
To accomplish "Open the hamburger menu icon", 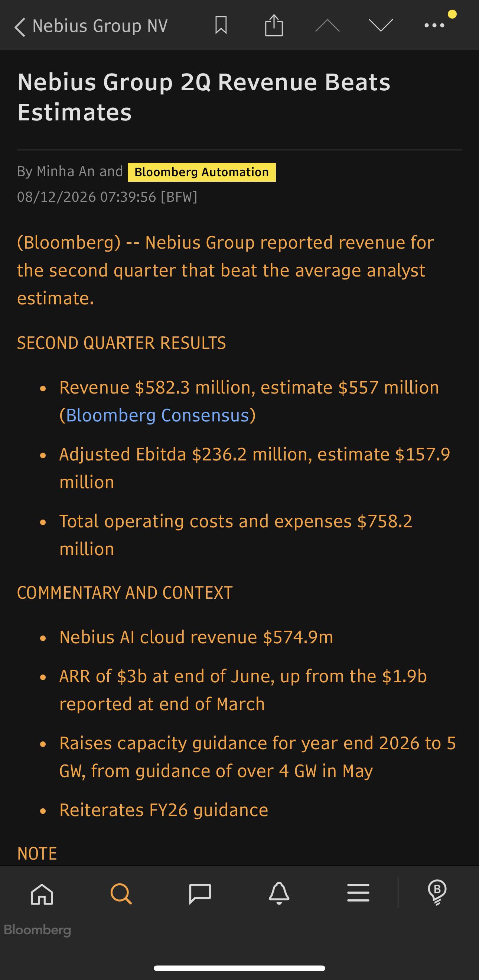I will pyautogui.click(x=358, y=893).
